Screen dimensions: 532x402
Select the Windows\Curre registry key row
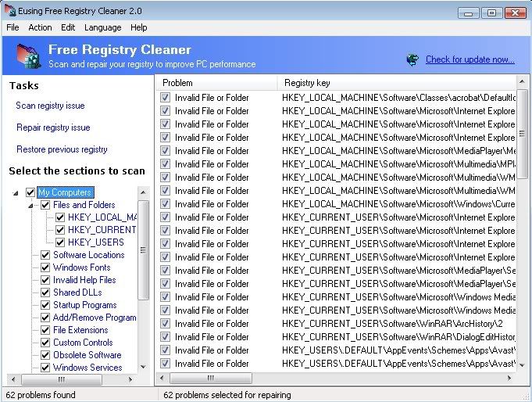click(x=398, y=204)
